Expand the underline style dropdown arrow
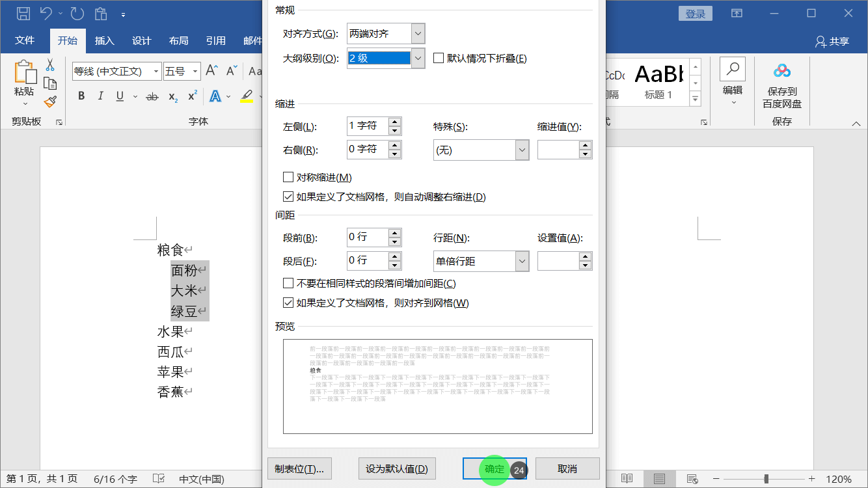The width and height of the screenshot is (868, 488). [135, 96]
